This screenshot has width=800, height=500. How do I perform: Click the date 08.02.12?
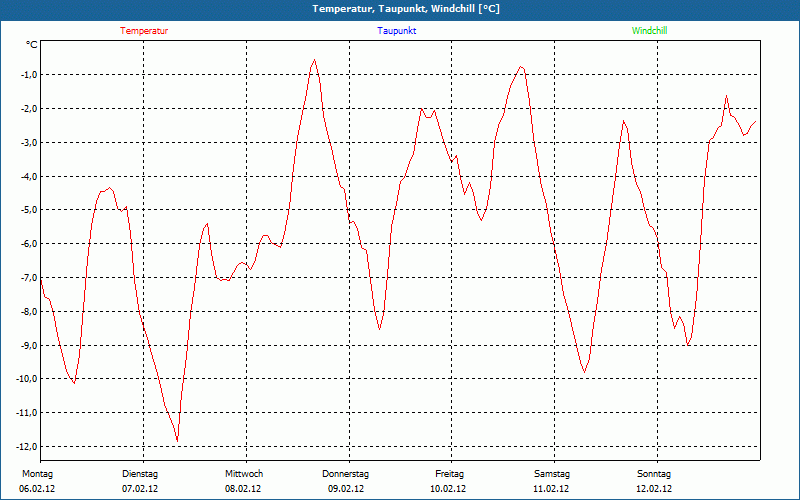pyautogui.click(x=243, y=489)
